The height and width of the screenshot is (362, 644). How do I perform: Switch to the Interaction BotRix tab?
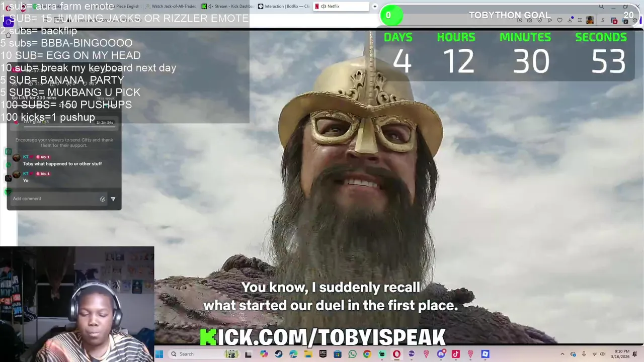[284, 6]
